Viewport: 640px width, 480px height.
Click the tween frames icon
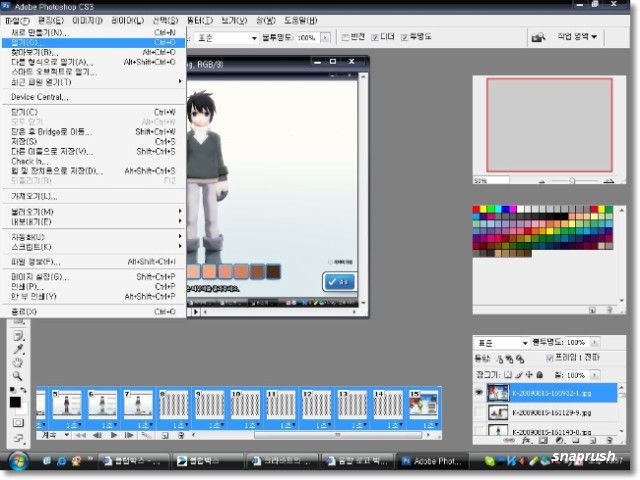tap(146, 436)
